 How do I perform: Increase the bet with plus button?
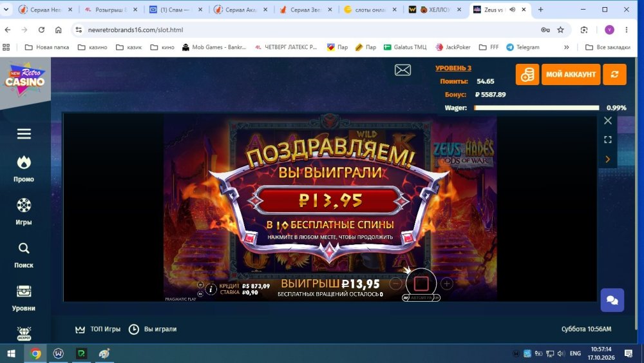447,283
